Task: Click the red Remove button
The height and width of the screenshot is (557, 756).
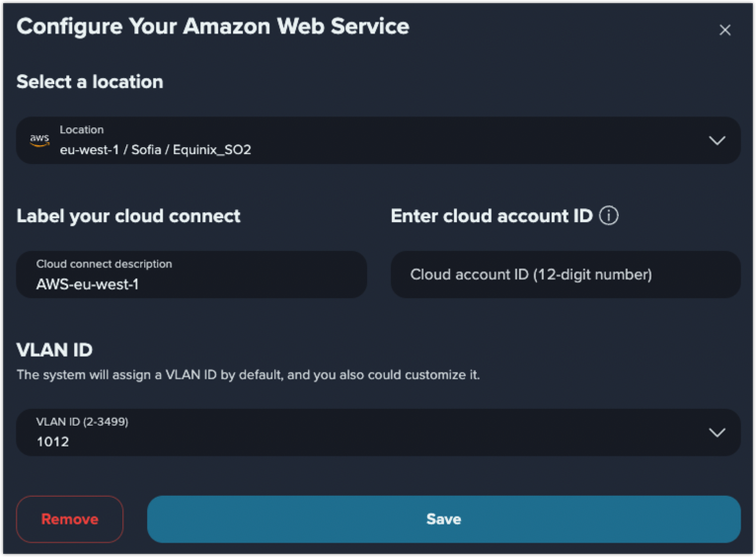Action: pos(70,519)
